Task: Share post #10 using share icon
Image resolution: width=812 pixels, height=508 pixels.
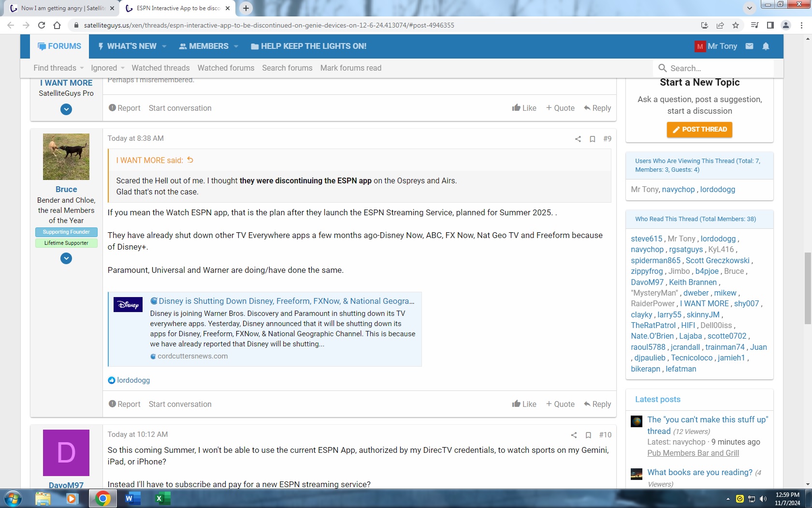Action: 574,435
